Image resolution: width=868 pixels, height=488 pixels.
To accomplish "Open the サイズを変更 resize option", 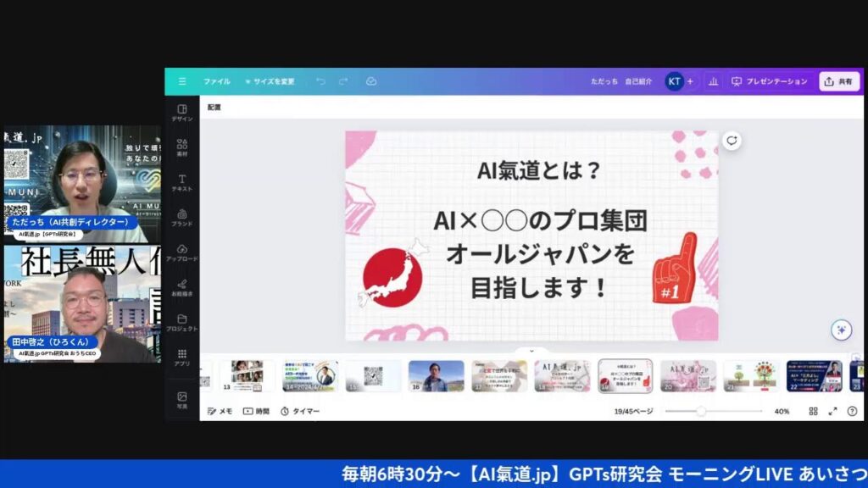I will tap(270, 81).
